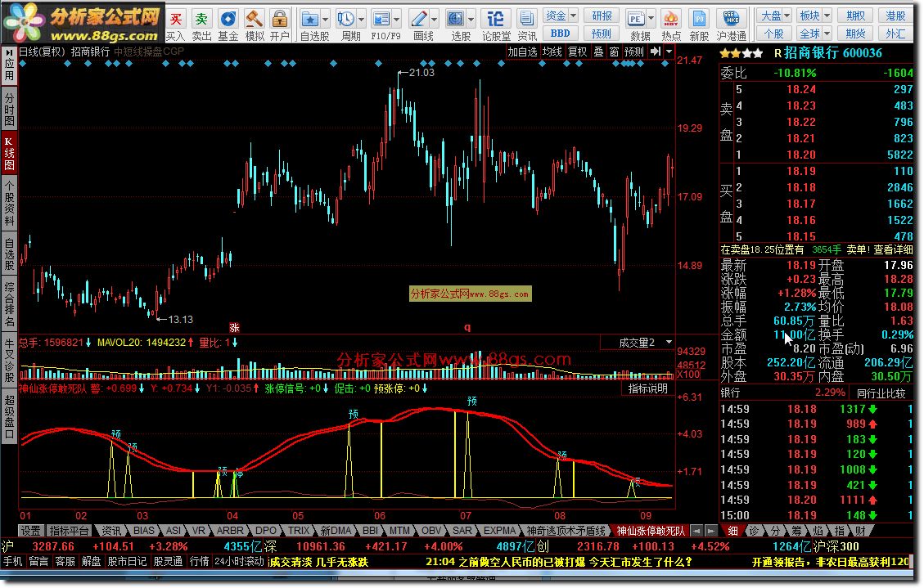Open the 自选股 folder-star icon
Image resolution: width=924 pixels, height=588 pixels.
coord(310,20)
